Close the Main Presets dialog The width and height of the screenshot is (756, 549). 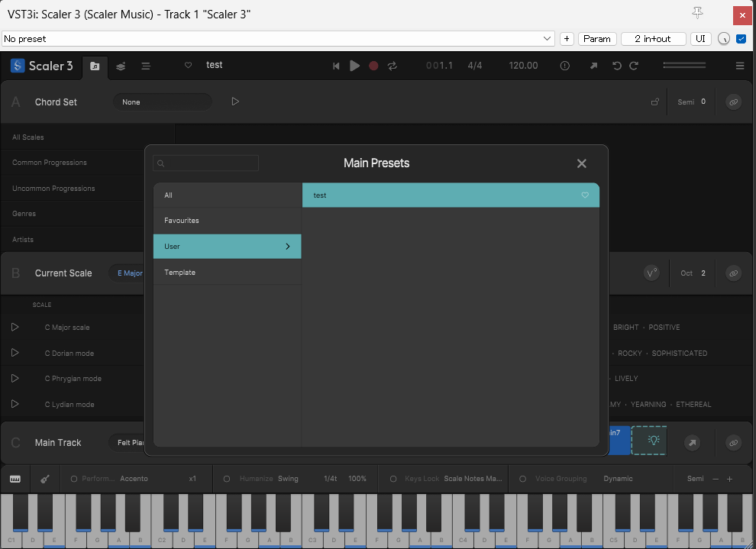(581, 163)
